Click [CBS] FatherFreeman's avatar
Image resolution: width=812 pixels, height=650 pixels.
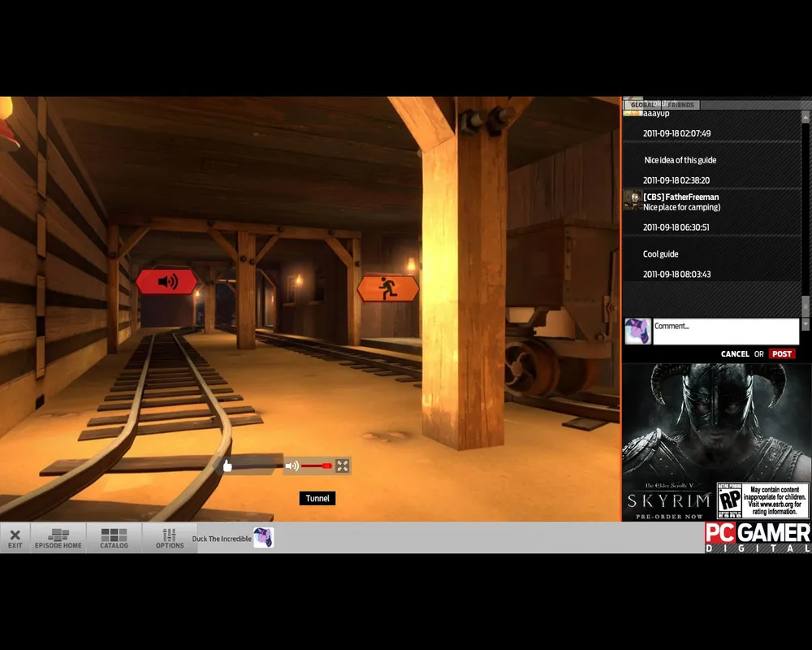click(633, 200)
